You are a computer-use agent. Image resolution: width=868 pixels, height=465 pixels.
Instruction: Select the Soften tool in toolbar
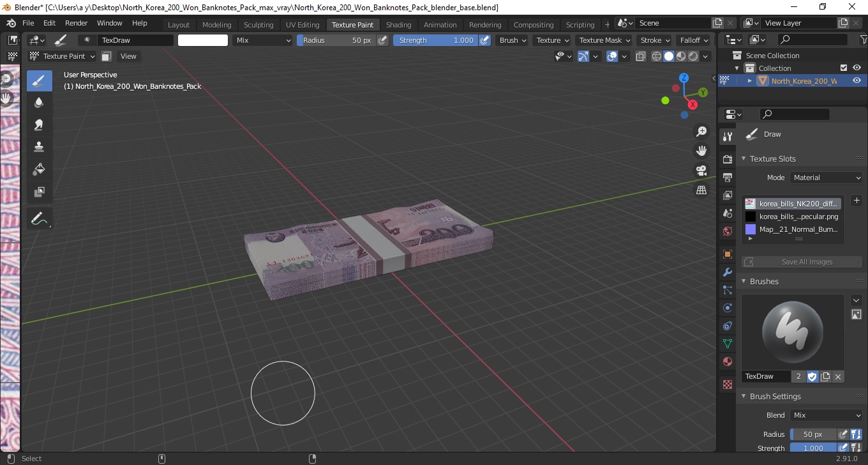click(39, 103)
